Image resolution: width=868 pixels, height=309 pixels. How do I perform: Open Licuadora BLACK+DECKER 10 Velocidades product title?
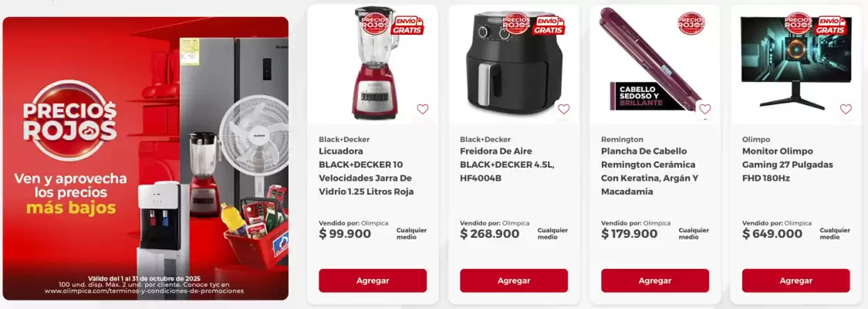pyautogui.click(x=366, y=171)
